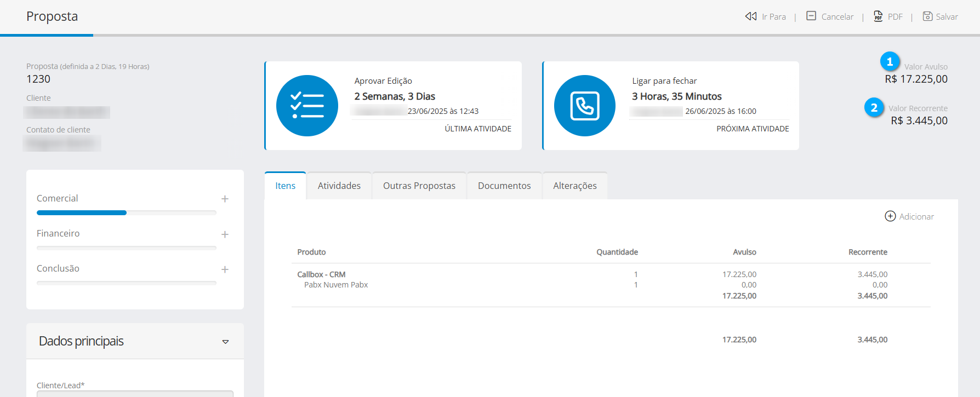The height and width of the screenshot is (397, 980).
Task: Click the Callbox - CRM product row
Action: pos(321,274)
